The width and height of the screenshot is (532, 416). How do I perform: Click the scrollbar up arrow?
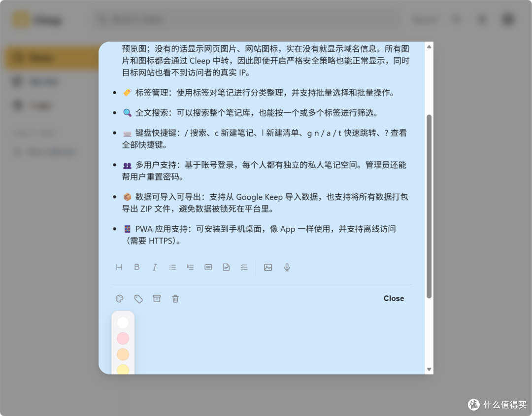(x=429, y=46)
